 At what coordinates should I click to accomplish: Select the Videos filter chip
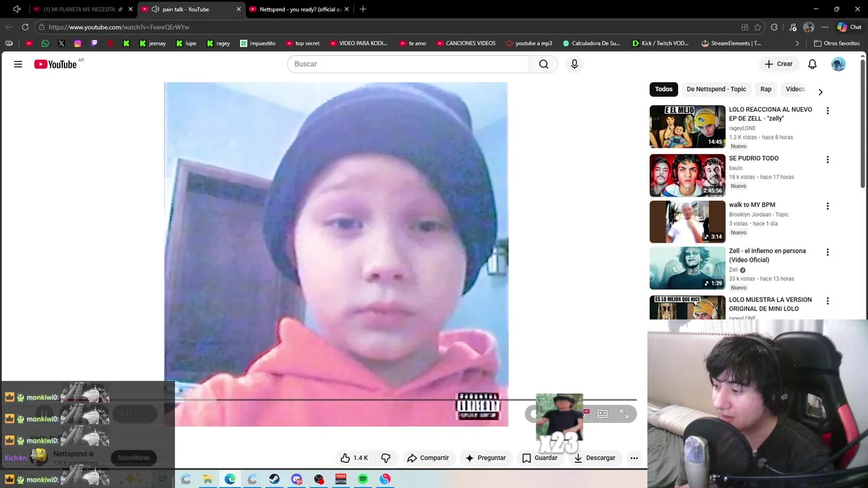coord(795,89)
